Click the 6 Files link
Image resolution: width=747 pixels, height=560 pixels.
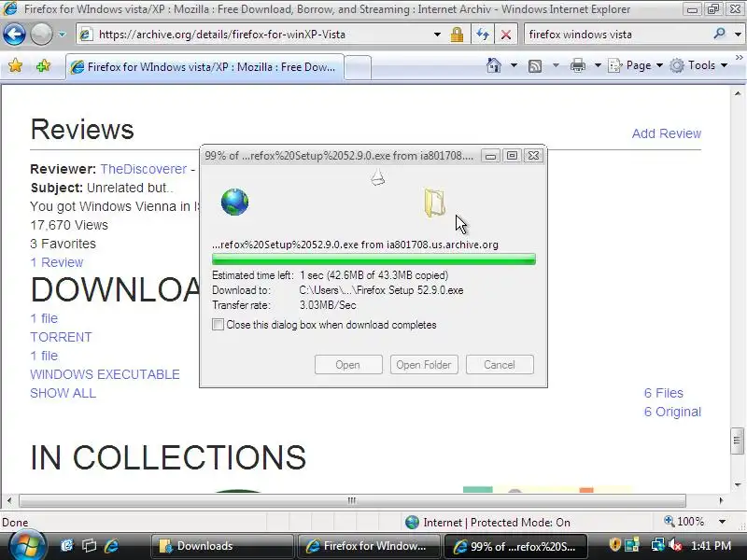click(x=663, y=393)
